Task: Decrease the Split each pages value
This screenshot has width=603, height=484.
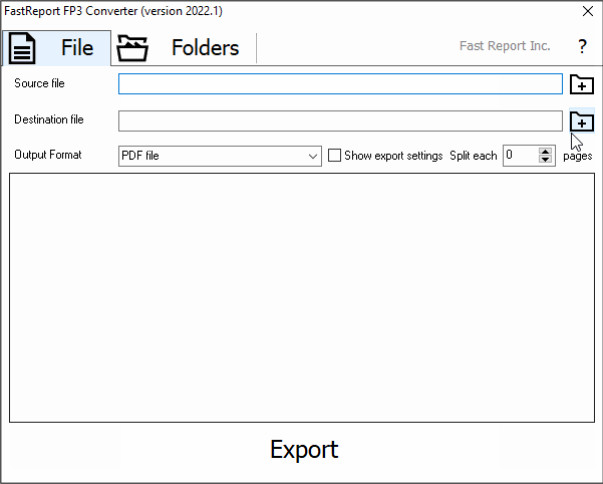Action: pyautogui.click(x=545, y=160)
